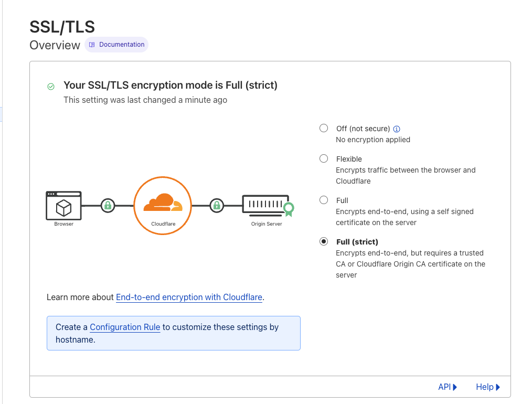Open the Configuration Rule link
532x404 pixels.
(125, 327)
